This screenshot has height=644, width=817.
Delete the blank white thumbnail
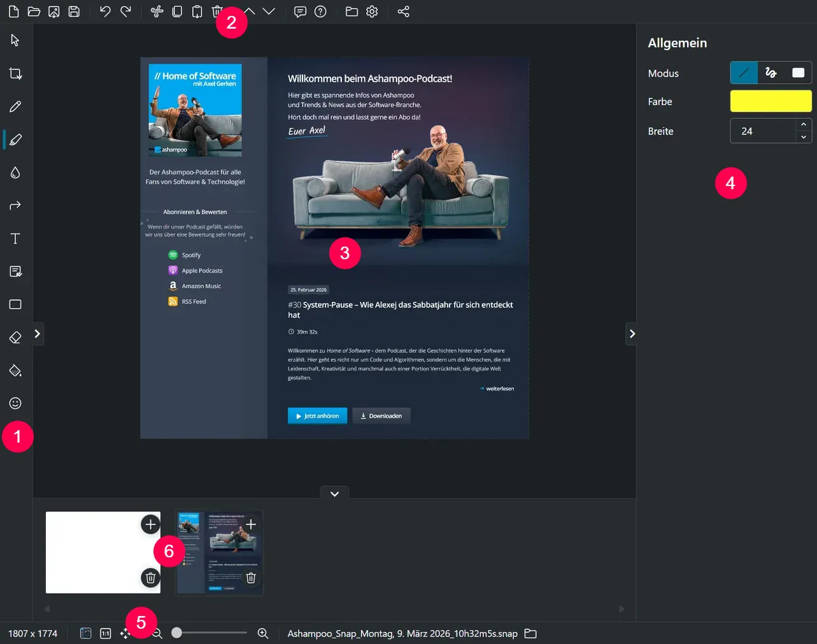[x=150, y=578]
